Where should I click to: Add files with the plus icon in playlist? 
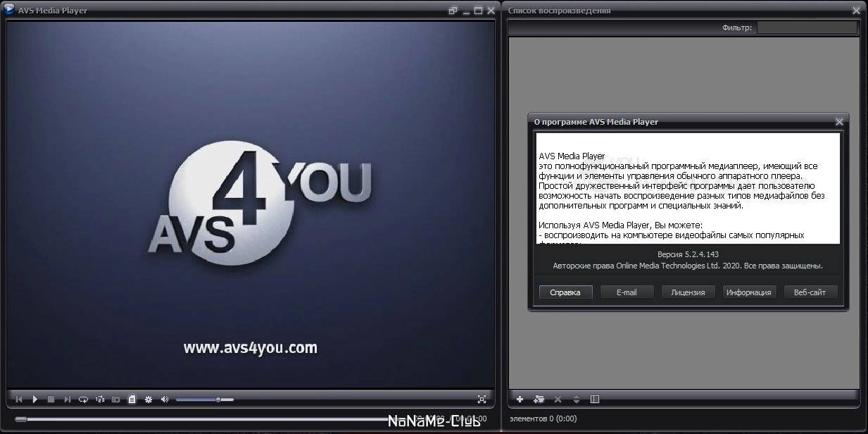[x=520, y=399]
